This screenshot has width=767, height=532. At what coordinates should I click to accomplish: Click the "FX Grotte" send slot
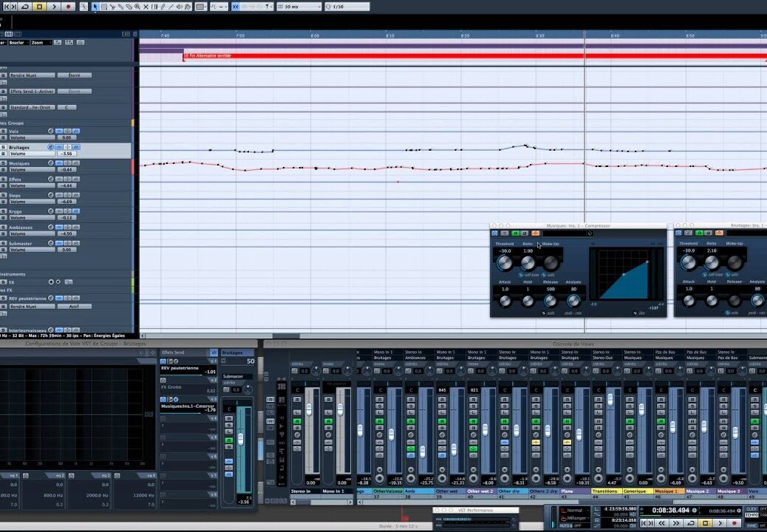coord(188,389)
